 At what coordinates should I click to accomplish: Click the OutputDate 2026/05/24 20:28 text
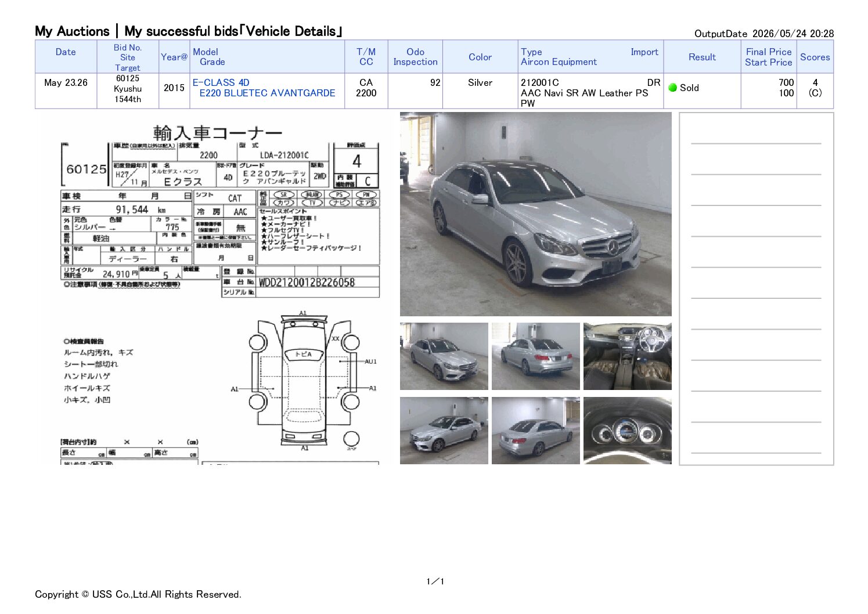(764, 34)
